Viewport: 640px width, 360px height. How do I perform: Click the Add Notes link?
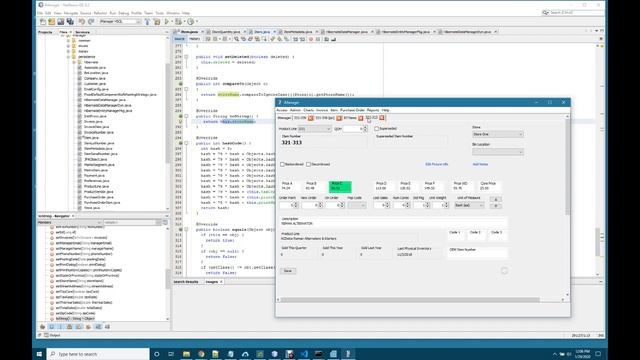pos(480,164)
